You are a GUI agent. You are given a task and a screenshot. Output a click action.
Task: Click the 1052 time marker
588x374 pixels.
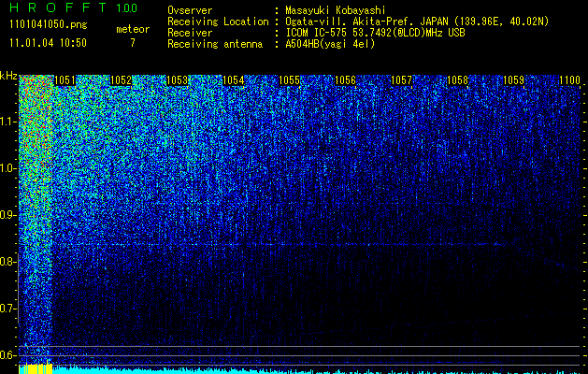pyautogui.click(x=122, y=80)
